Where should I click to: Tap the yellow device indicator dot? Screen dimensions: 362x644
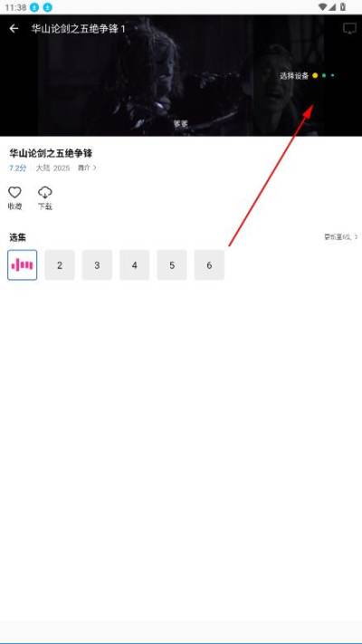(315, 75)
